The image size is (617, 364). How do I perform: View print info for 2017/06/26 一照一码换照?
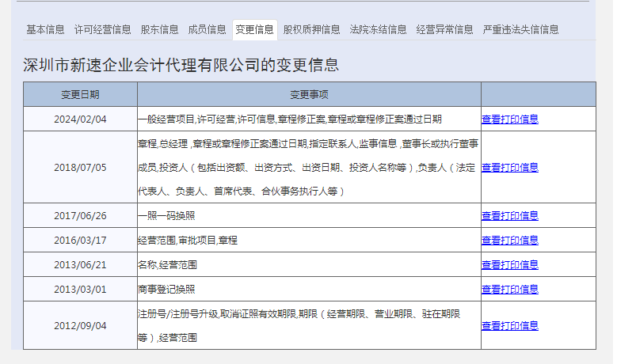coord(510,216)
